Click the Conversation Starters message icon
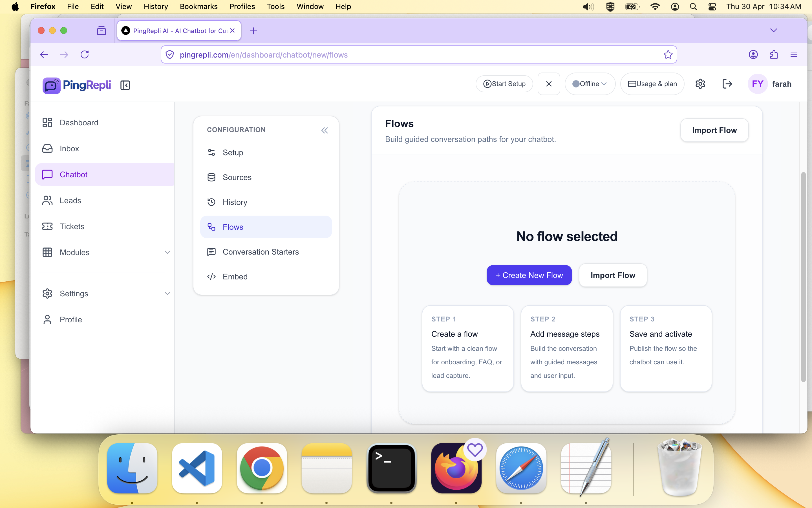 click(x=211, y=252)
